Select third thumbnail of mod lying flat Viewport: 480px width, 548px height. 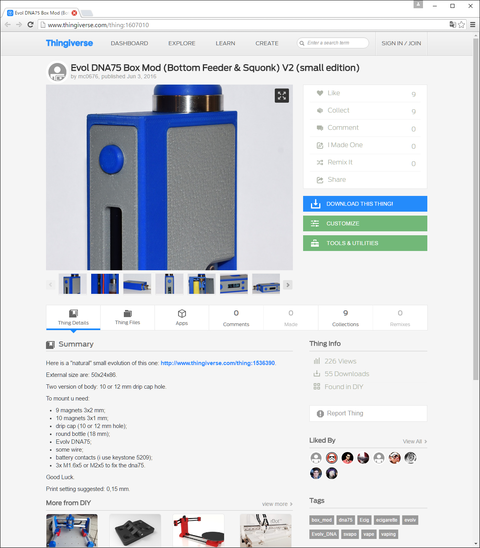(137, 284)
